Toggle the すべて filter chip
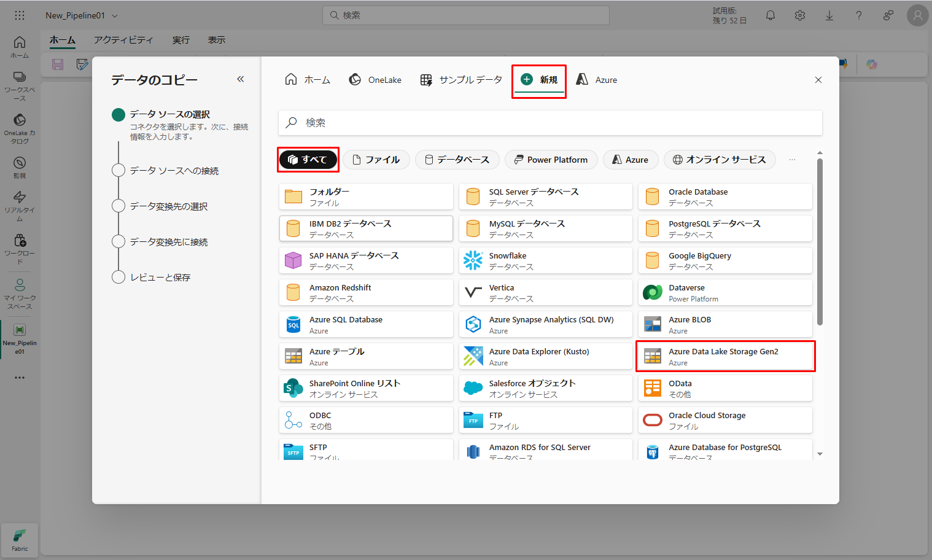 pos(308,160)
